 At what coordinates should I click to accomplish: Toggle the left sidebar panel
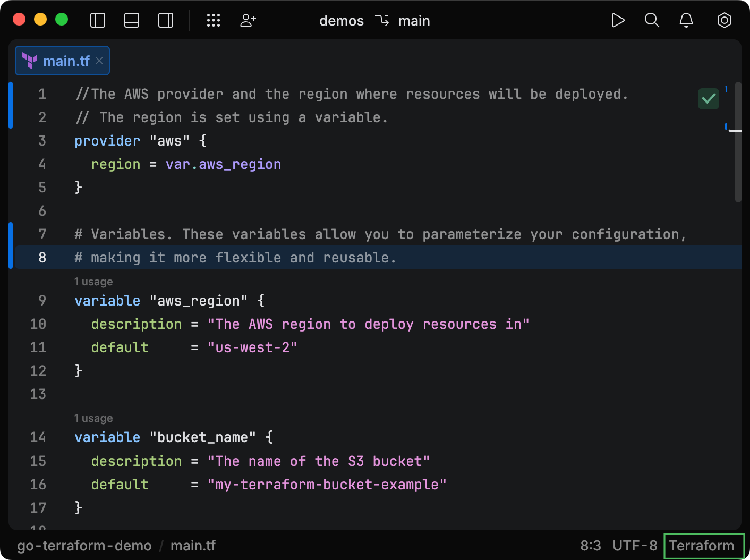click(98, 21)
